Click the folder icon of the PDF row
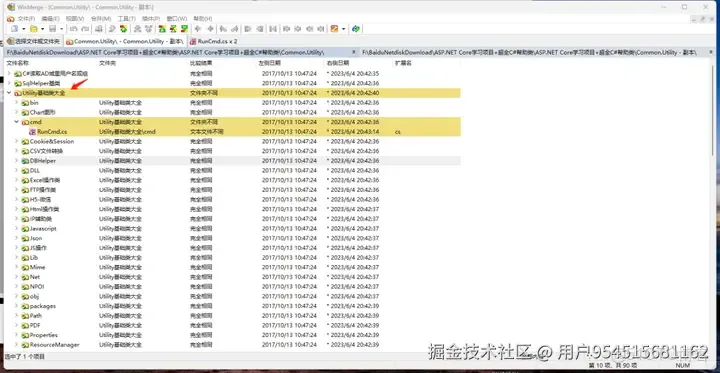This screenshot has height=373, width=720. click(x=25, y=325)
